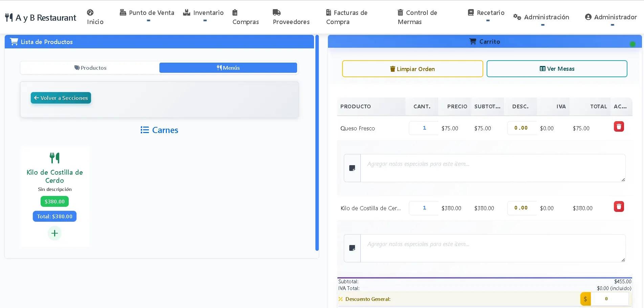644x308 pixels.
Task: Remove Kilo de Costilla de Cerdo cart row
Action: (619, 206)
